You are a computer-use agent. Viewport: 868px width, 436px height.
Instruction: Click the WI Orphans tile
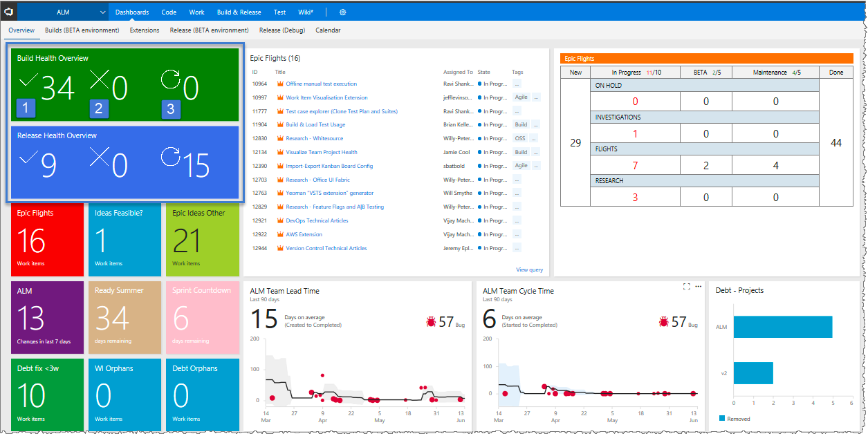(124, 395)
